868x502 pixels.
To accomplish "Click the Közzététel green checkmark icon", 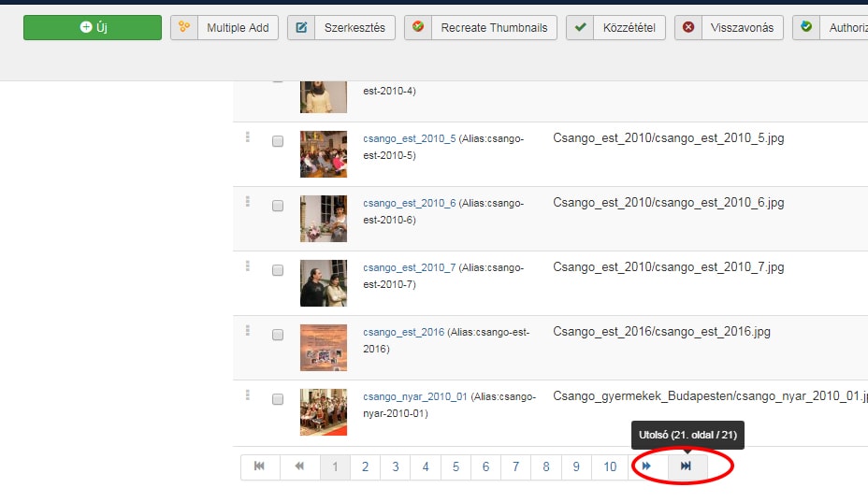I will click(580, 27).
